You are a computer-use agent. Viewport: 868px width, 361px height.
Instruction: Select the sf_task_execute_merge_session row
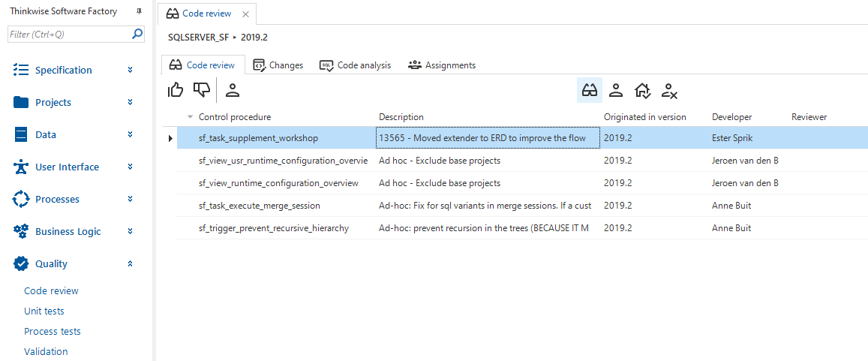click(x=259, y=206)
